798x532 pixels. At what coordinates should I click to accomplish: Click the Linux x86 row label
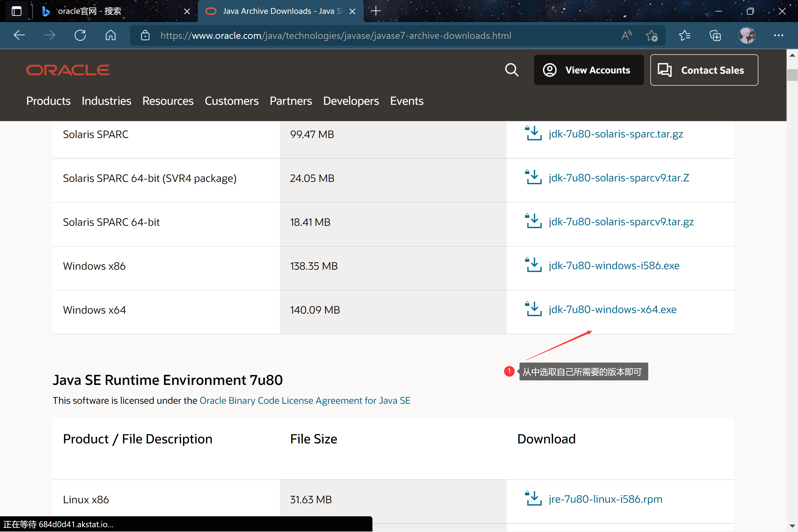(86, 500)
